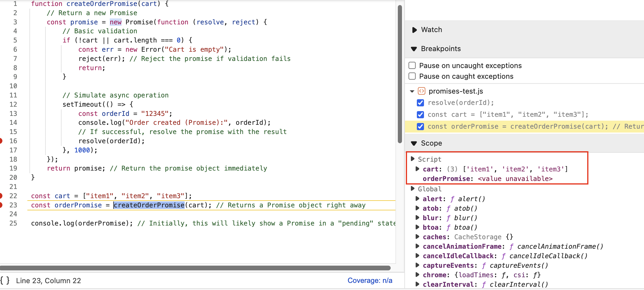Screen dimensions: 644x290
Task: Click line number 12 in the gutter
Action: pyautogui.click(x=13, y=104)
